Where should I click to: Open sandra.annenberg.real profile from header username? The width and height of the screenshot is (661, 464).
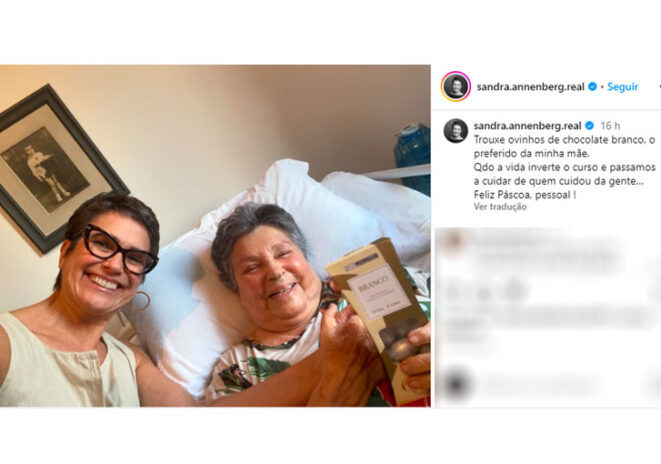pyautogui.click(x=530, y=87)
